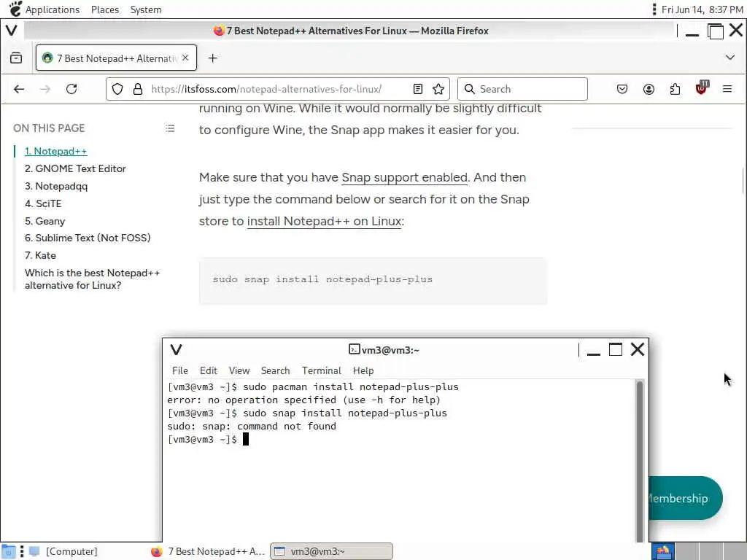Viewport: 747px width, 560px height.
Task: Jump to 3. Notepadqq section
Action: pyautogui.click(x=56, y=186)
